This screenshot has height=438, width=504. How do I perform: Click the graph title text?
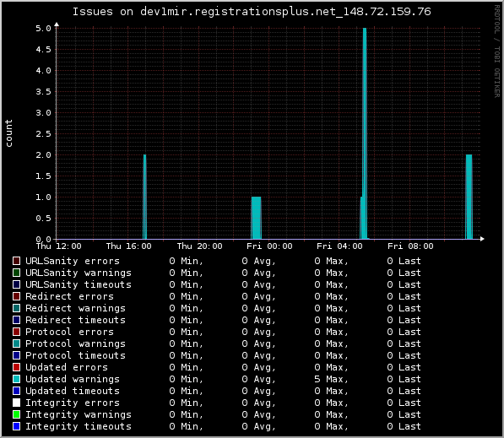pos(252,12)
